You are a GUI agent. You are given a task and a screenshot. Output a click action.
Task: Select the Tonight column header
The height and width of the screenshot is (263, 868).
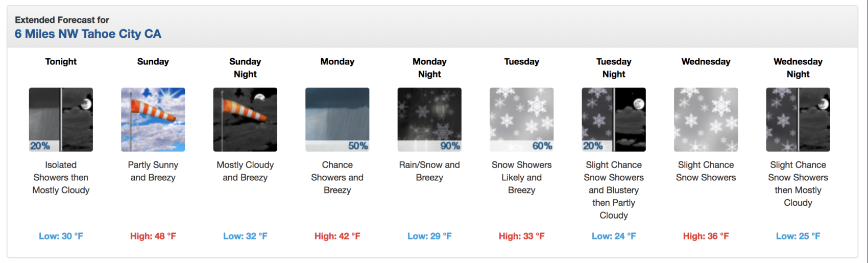(61, 61)
